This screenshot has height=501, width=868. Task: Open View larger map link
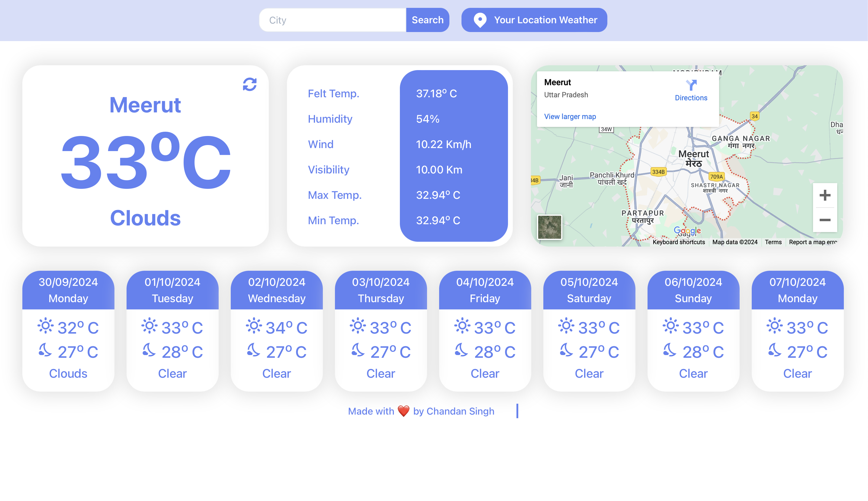click(570, 117)
